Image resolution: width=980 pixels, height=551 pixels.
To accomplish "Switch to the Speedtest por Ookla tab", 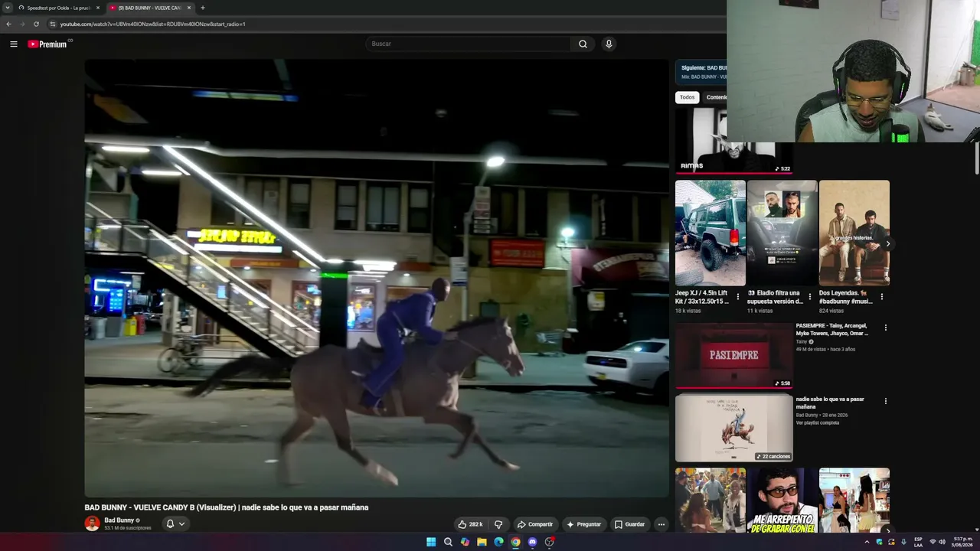I will pyautogui.click(x=59, y=8).
